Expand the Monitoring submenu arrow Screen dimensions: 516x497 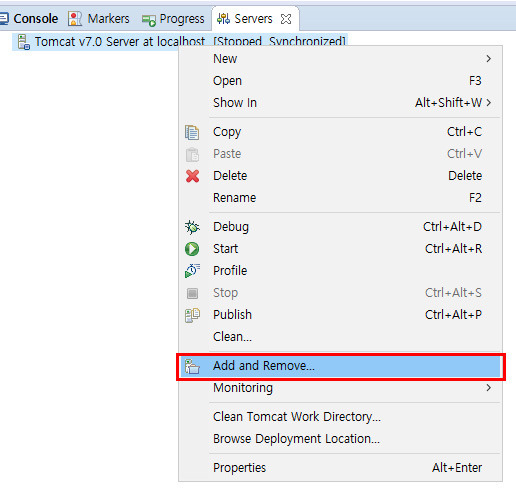pos(488,388)
